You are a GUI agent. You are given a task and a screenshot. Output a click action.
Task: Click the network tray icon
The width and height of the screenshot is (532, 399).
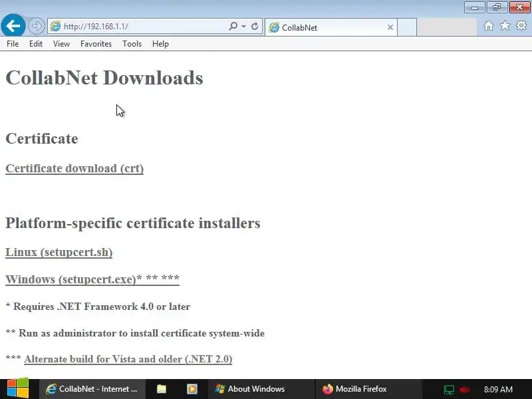pyautogui.click(x=449, y=390)
